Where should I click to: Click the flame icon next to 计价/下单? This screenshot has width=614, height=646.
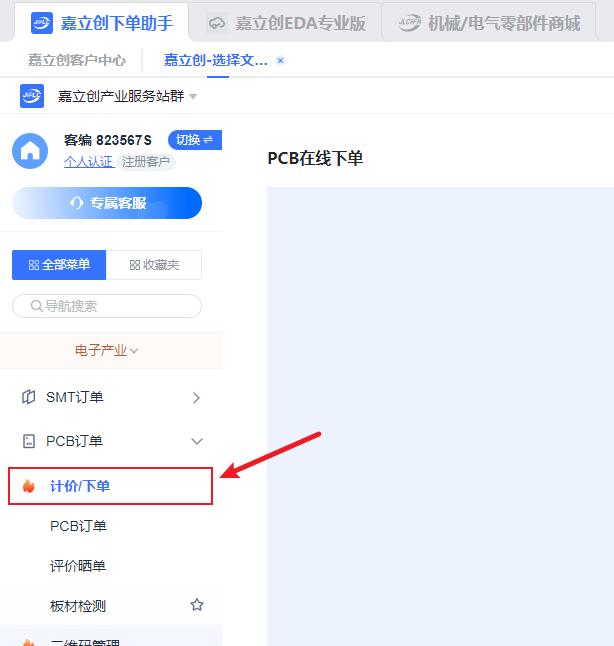tap(28, 486)
